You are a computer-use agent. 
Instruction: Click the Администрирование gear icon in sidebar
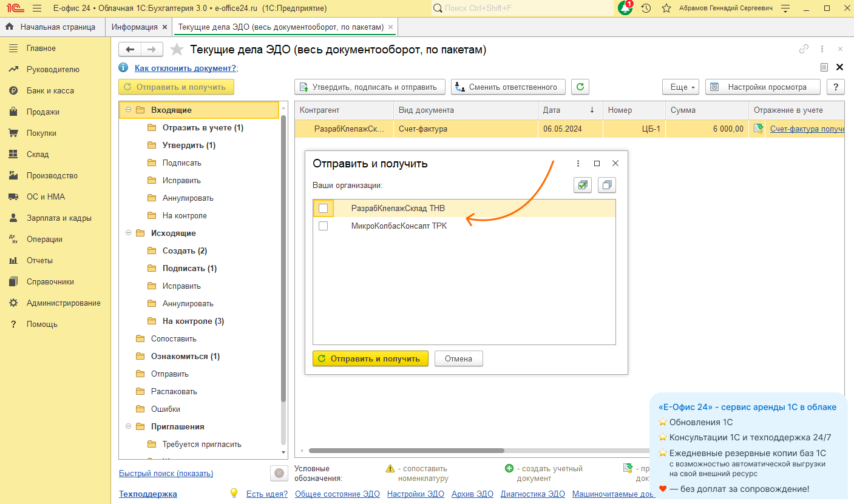click(13, 303)
